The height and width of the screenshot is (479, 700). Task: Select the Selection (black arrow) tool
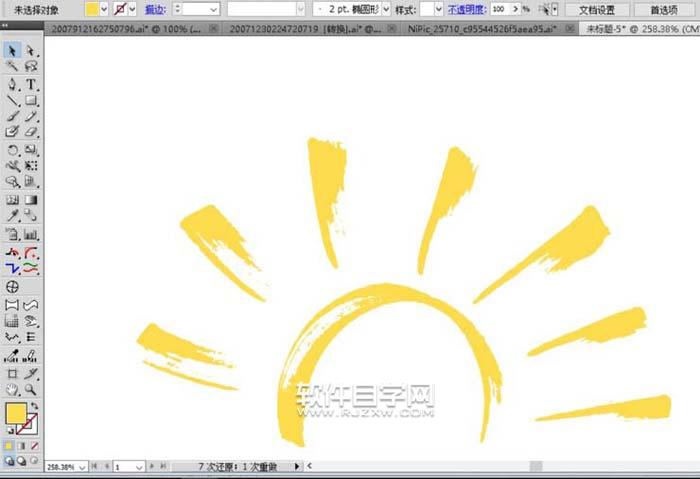[12, 50]
